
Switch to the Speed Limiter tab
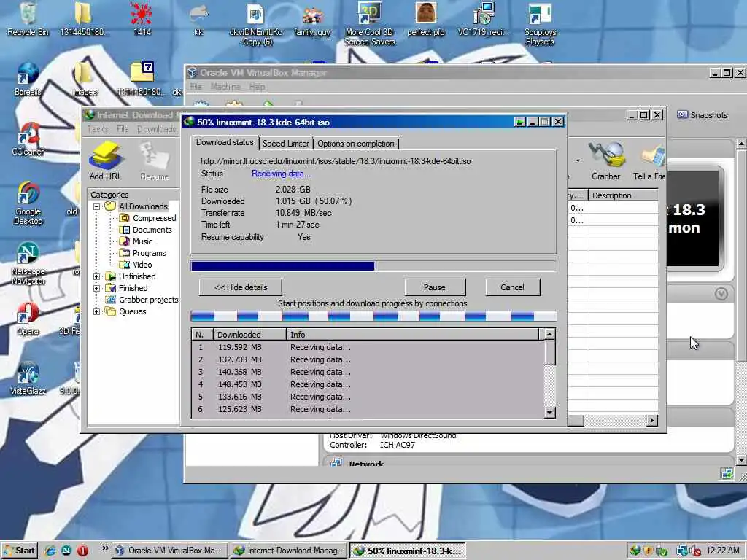pyautogui.click(x=286, y=144)
